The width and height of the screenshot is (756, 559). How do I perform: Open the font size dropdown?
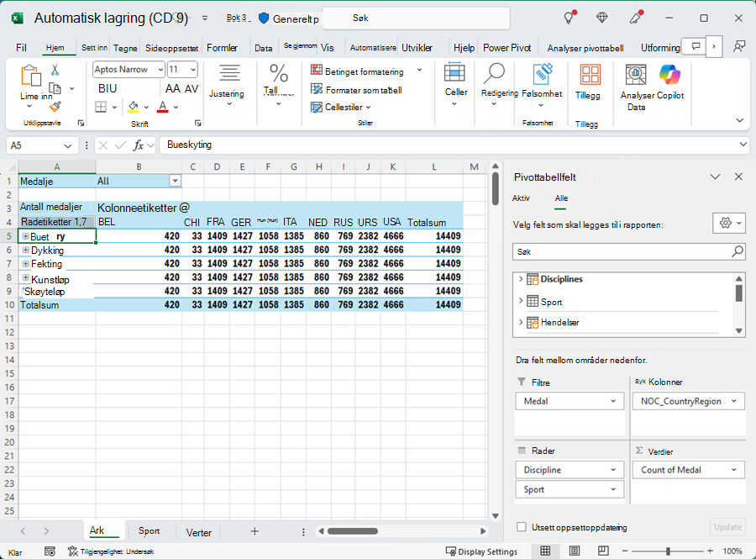pos(193,70)
